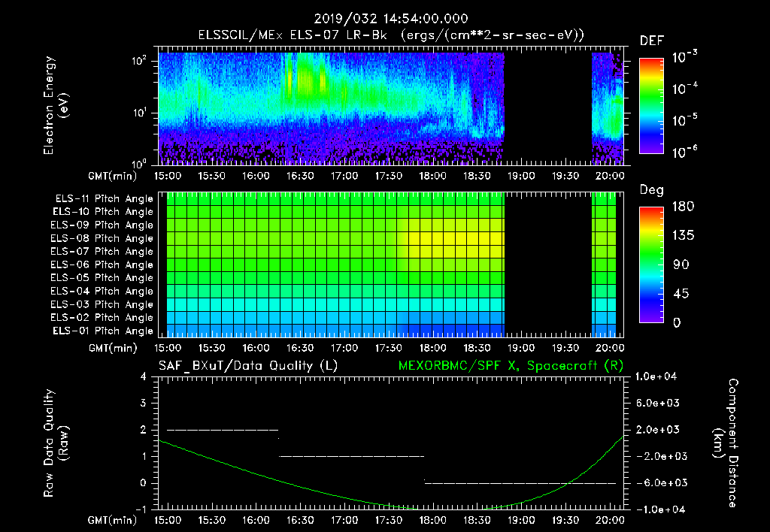Click the 6.0e+03 right axis value
770x532 pixels.
[657, 403]
